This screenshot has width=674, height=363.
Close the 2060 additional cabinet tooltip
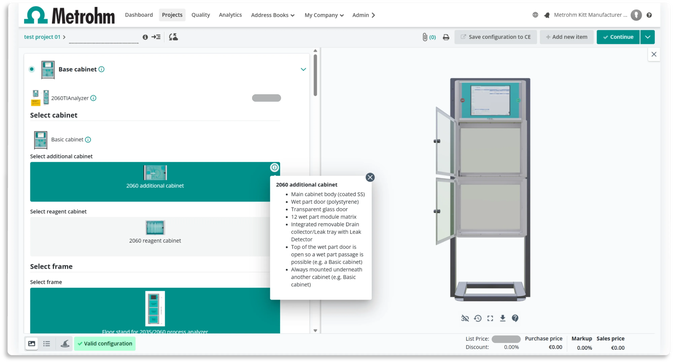point(370,177)
